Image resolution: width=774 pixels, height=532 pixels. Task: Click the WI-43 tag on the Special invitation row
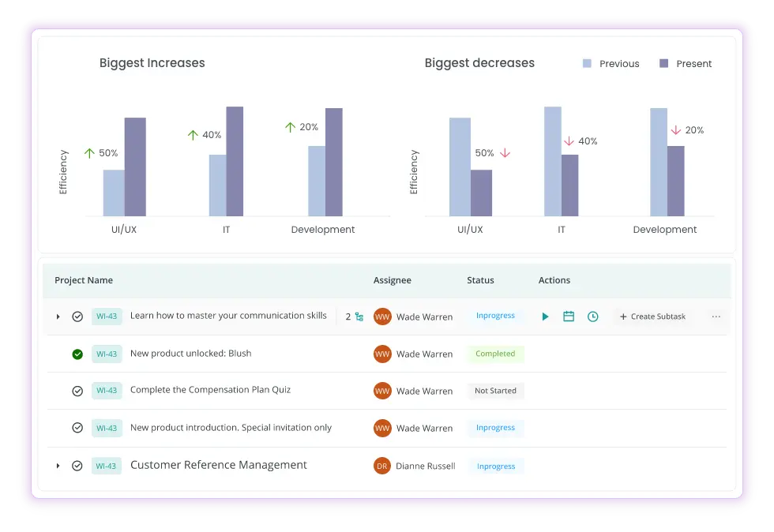(x=107, y=428)
